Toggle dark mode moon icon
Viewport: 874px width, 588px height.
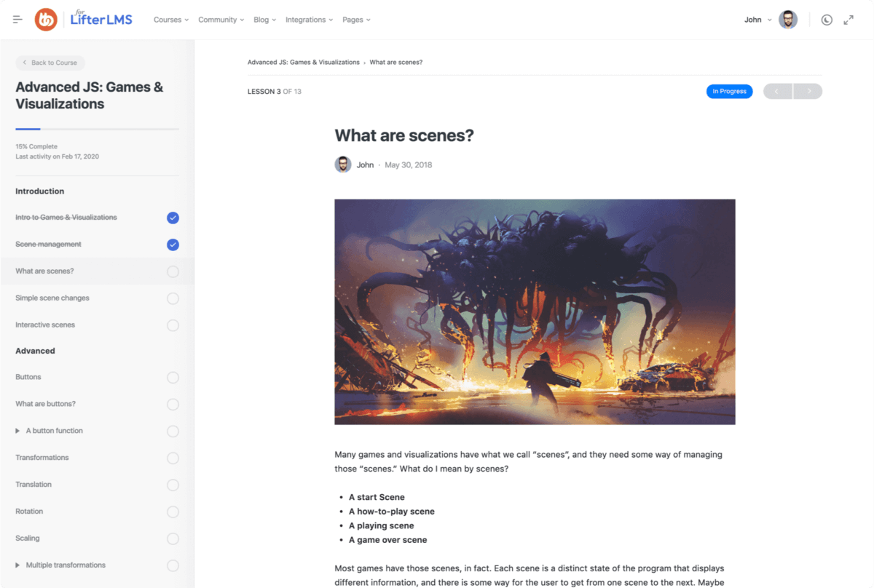(827, 20)
